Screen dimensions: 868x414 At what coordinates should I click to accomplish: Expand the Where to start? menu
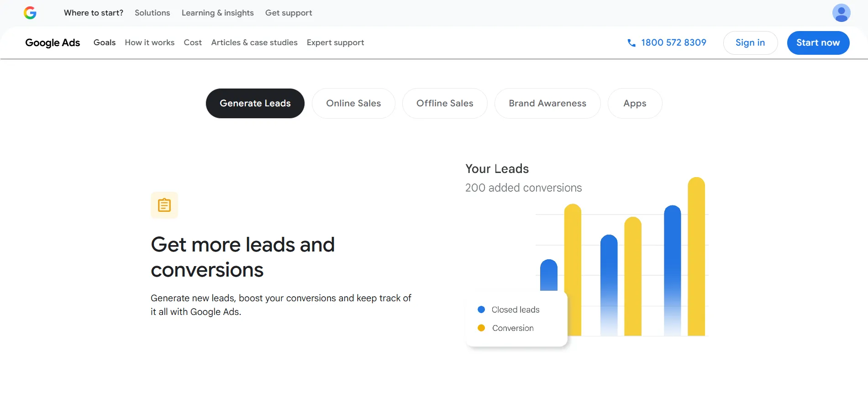point(94,13)
